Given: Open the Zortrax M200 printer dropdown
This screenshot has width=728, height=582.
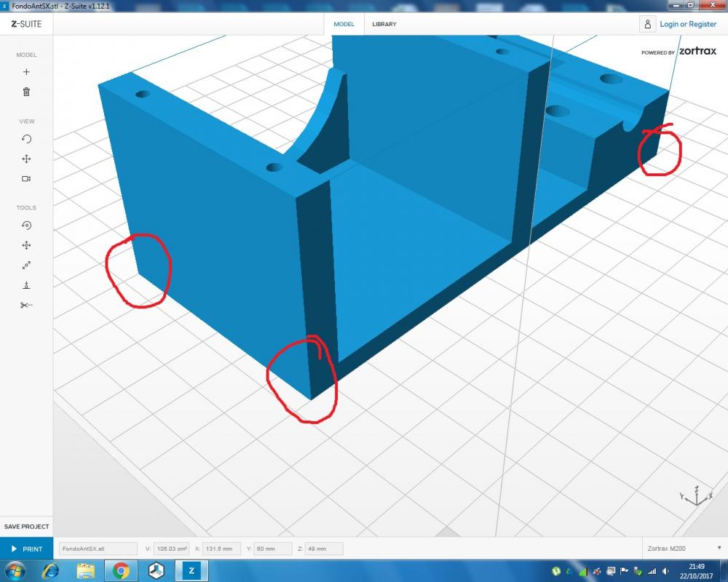Looking at the screenshot, I should pos(683,549).
